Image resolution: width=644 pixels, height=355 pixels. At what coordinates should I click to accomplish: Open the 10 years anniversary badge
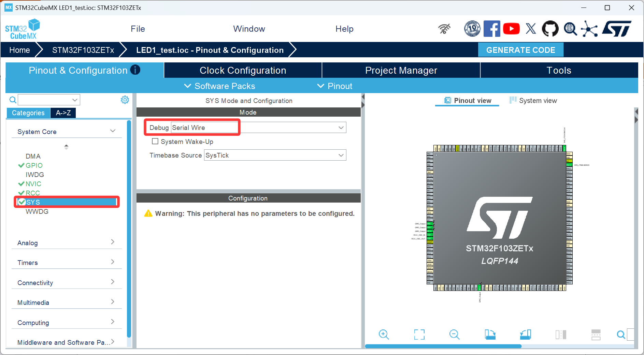472,29
